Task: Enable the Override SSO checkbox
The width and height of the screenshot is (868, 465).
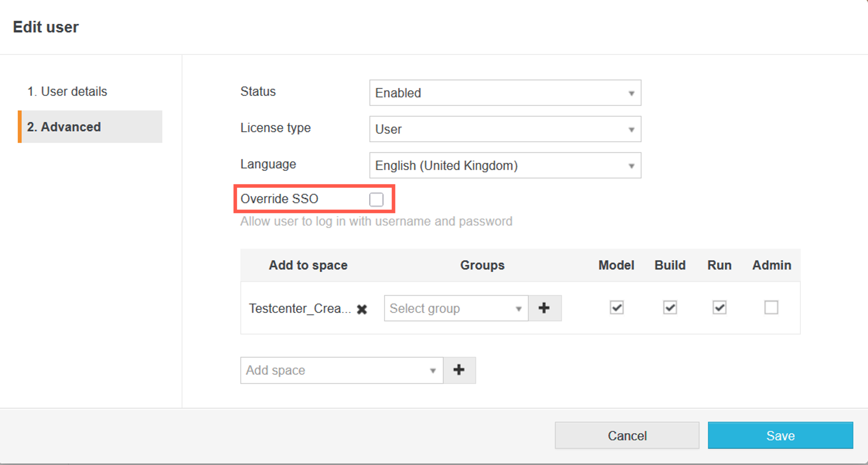Action: (x=376, y=200)
